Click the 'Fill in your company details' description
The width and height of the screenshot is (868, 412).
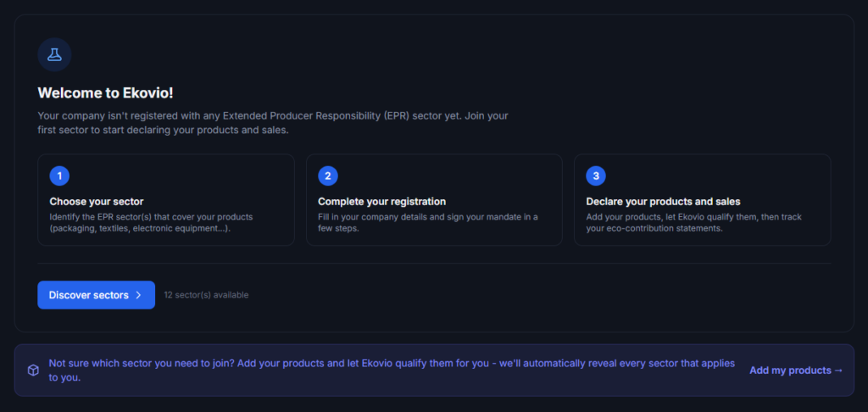[x=428, y=223]
